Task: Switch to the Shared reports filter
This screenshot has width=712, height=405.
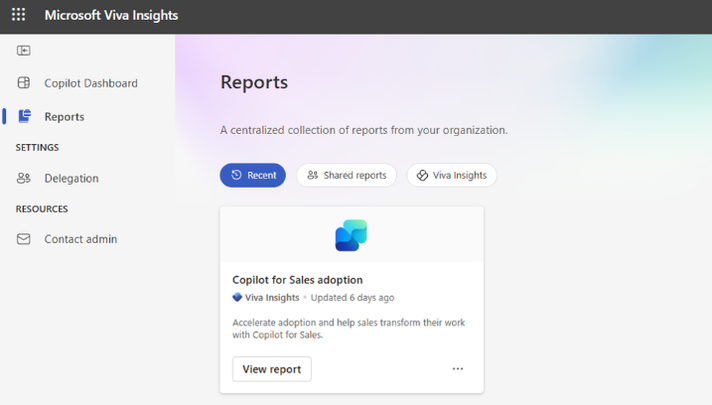Action: (346, 175)
